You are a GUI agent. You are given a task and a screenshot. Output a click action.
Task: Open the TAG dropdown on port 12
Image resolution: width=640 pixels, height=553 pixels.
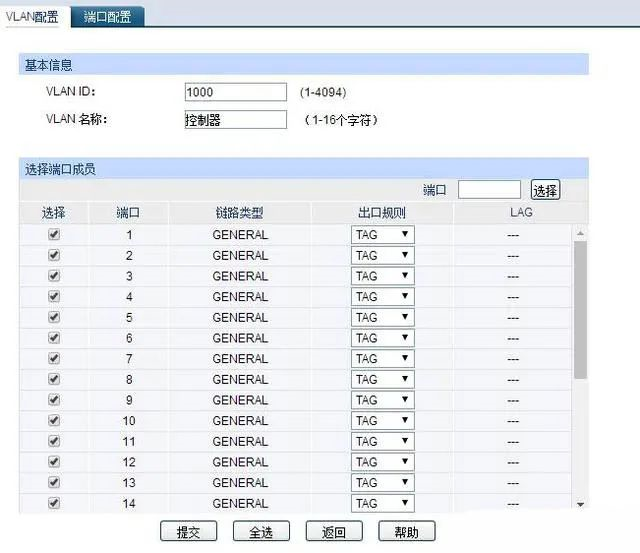point(382,462)
